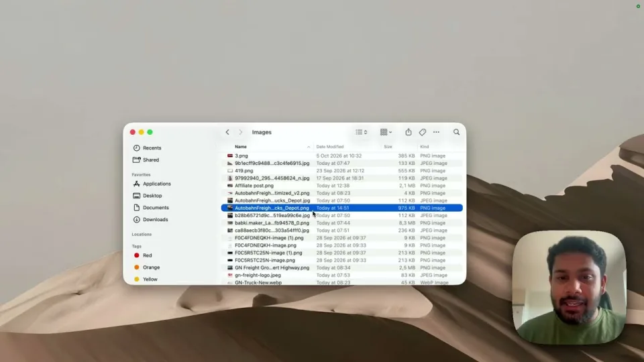This screenshot has width=644, height=362.
Task: Click the Desktop sidebar icon
Action: pos(136,196)
